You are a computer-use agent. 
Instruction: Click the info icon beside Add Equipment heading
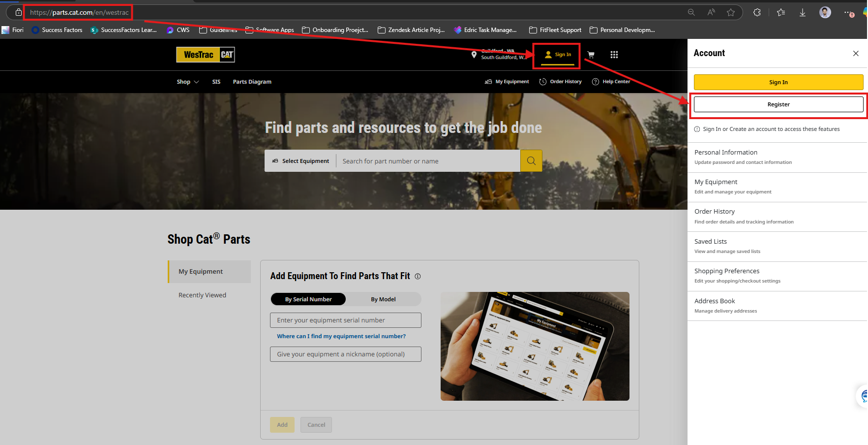(418, 277)
